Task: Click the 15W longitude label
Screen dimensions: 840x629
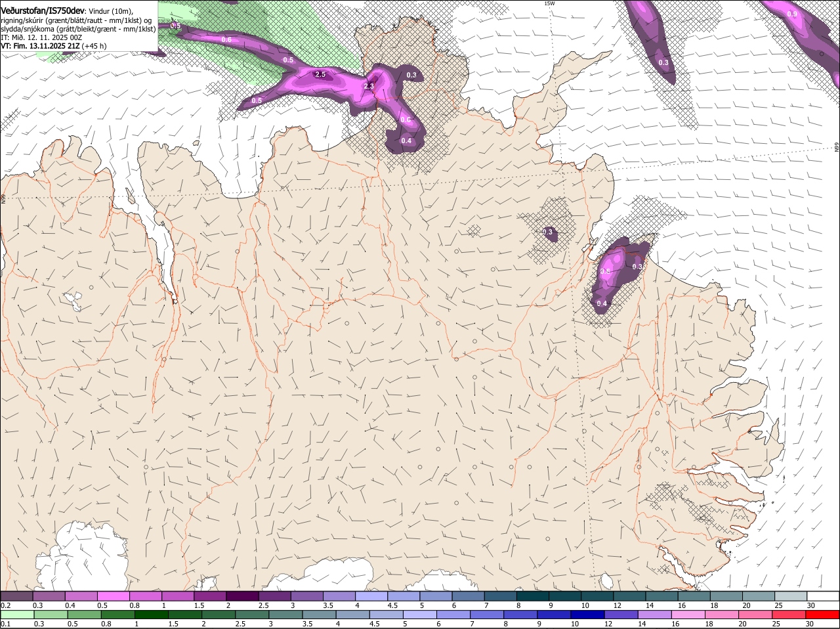Action: coord(549,3)
